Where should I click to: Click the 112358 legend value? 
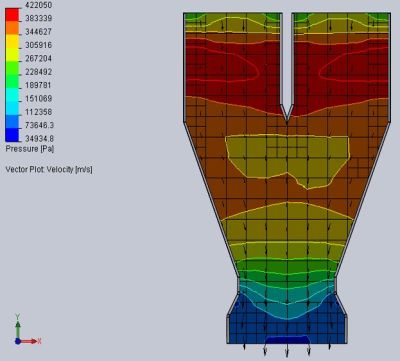tap(39, 112)
